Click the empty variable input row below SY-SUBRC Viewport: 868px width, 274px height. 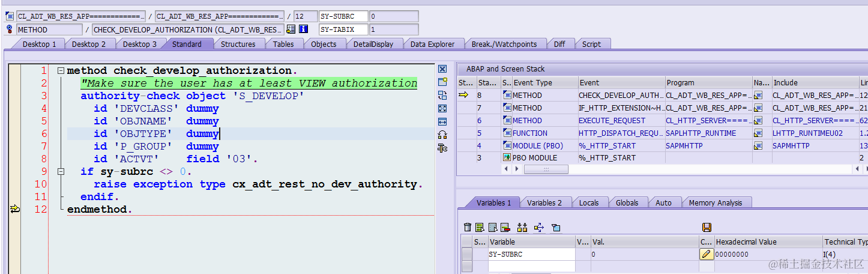click(531, 265)
